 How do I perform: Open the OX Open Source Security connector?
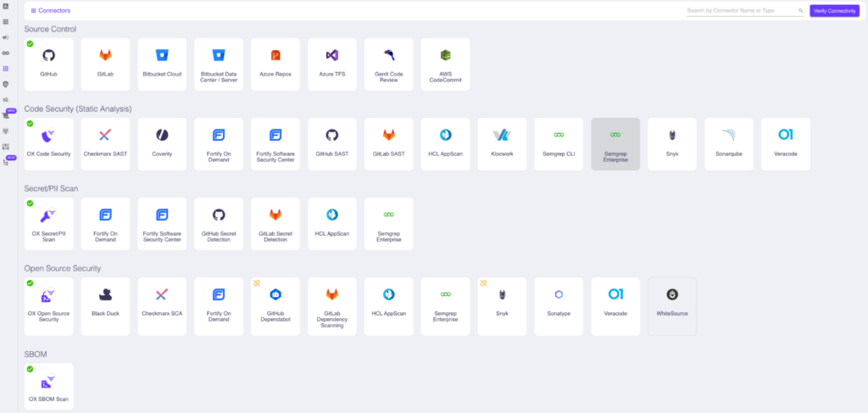click(x=48, y=306)
